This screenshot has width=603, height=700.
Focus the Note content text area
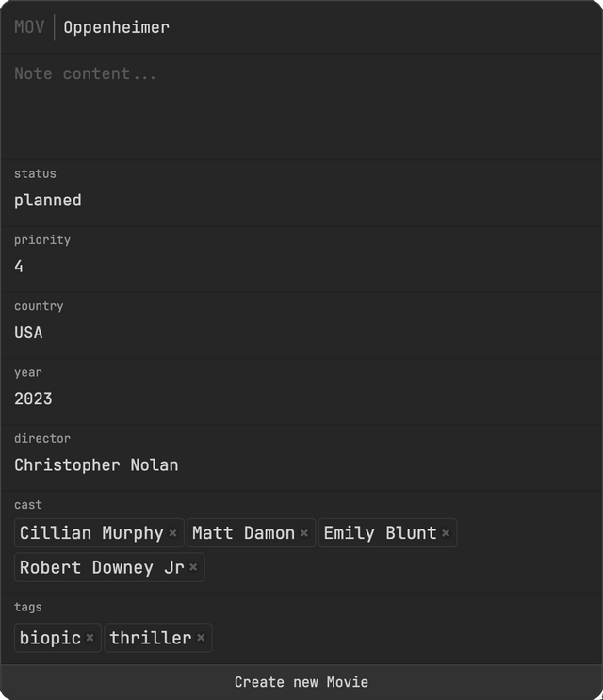[301, 104]
